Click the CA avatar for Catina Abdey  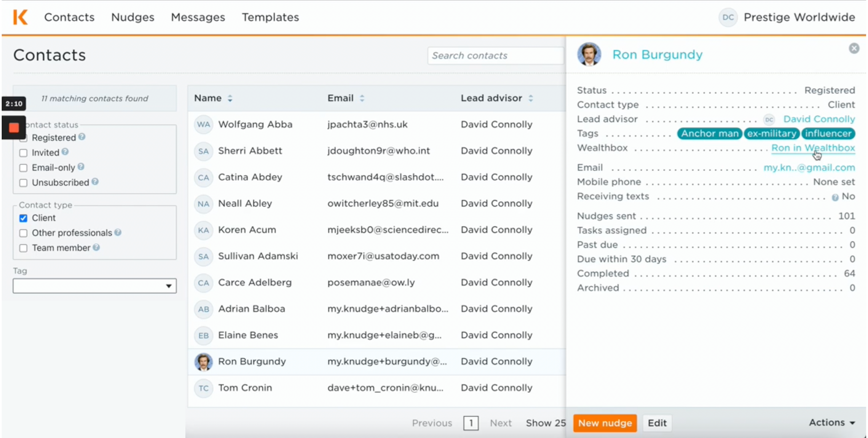[x=204, y=177]
